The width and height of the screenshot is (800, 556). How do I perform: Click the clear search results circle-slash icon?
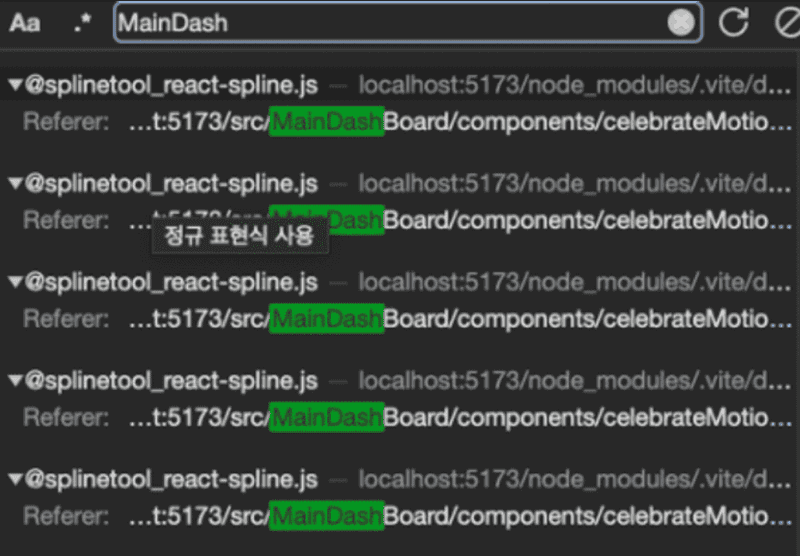788,23
